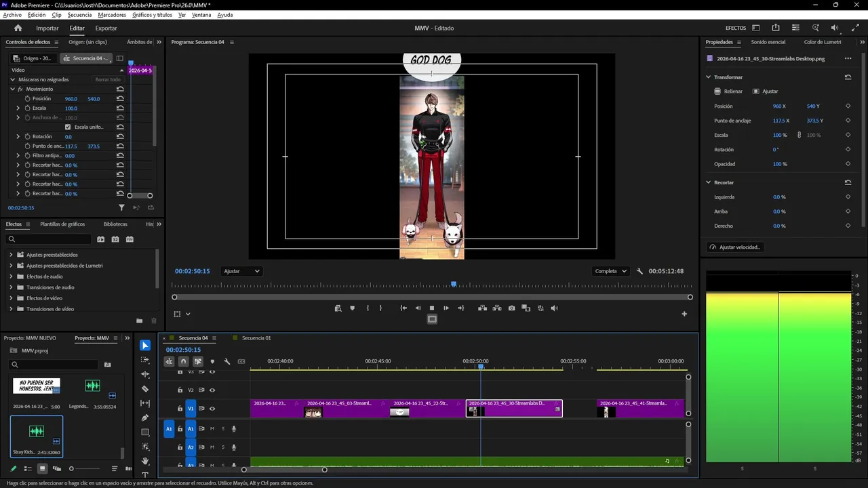
Task: Open Program monitor wrench settings
Action: (x=639, y=271)
